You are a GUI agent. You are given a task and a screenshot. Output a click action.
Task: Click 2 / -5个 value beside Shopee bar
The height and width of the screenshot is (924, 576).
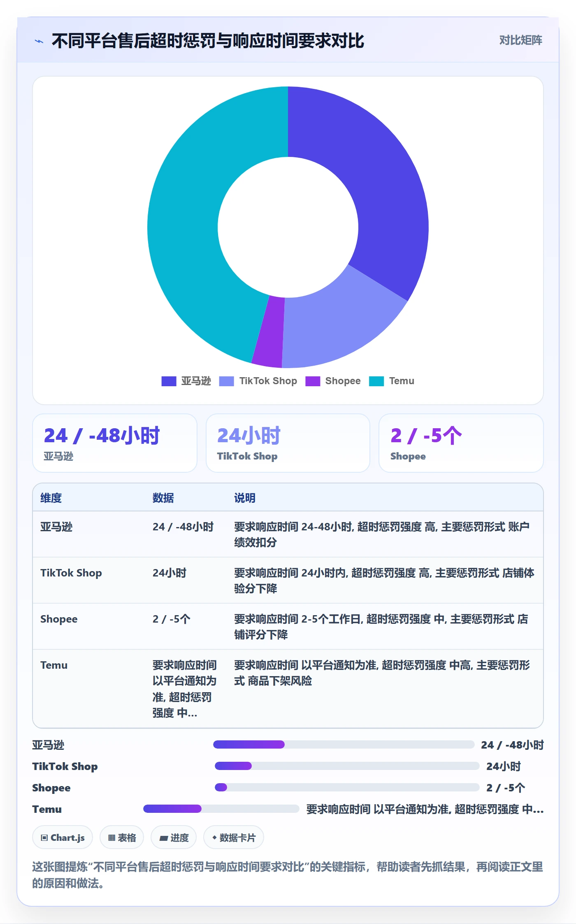(506, 788)
